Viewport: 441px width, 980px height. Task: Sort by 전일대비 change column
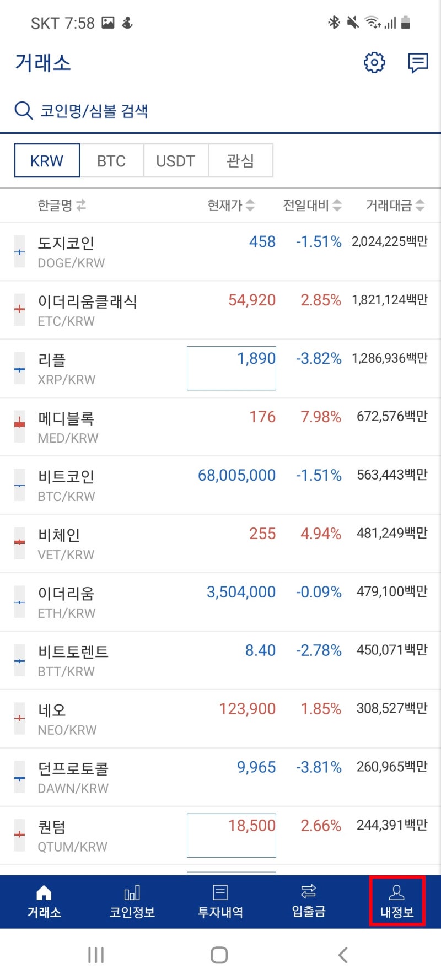point(310,205)
